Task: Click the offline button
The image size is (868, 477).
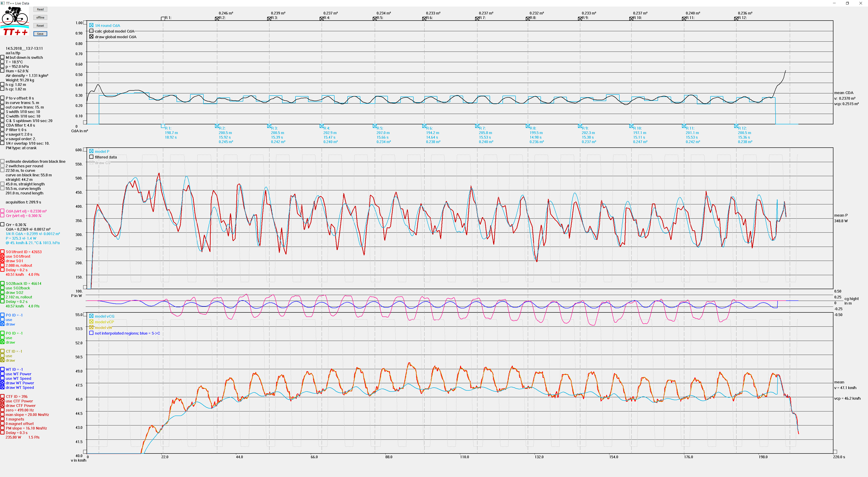Action: point(40,18)
